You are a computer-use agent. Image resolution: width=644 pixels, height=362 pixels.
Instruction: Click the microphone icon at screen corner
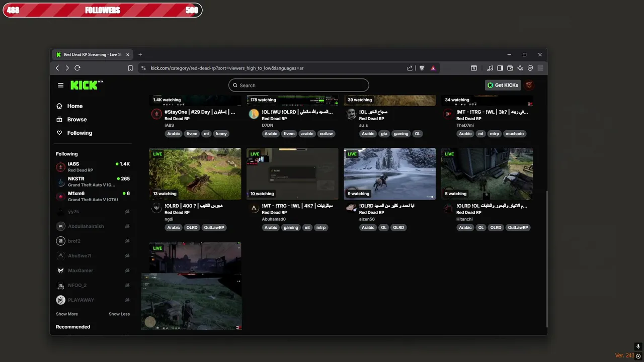pyautogui.click(x=638, y=346)
